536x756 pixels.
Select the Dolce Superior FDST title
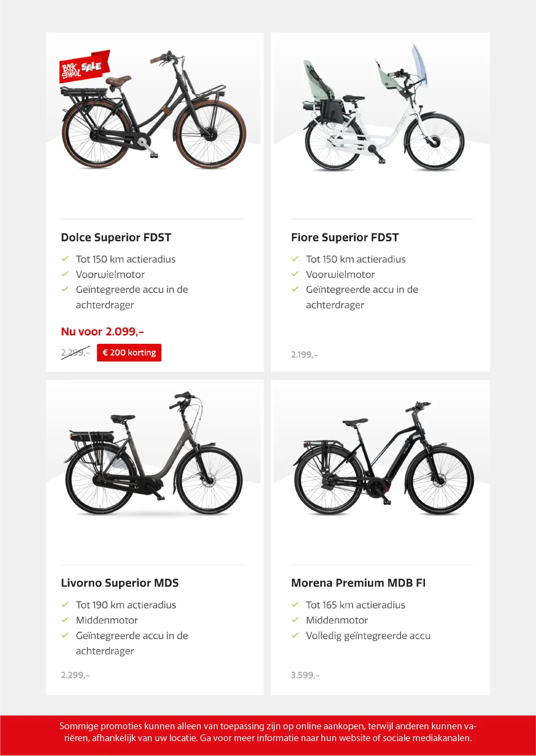pos(116,237)
